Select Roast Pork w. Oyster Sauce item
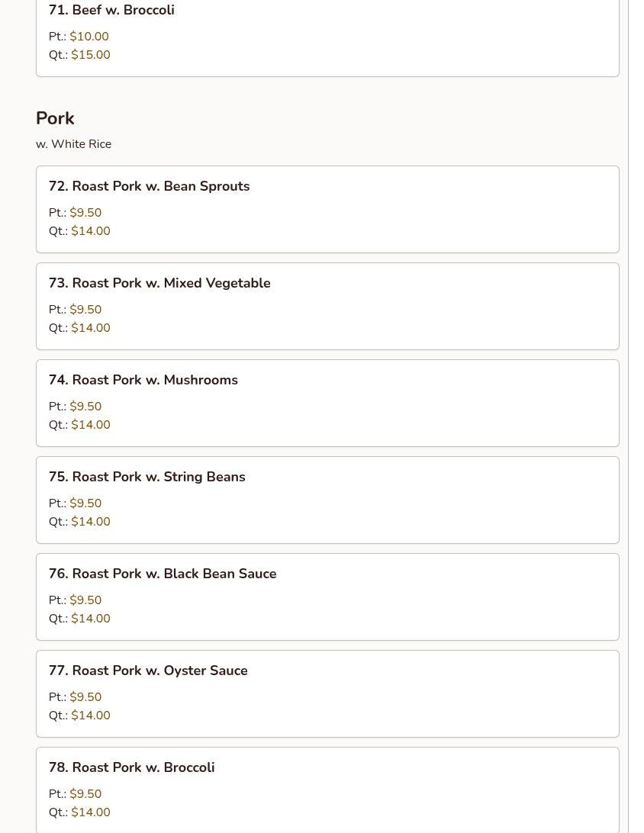Viewport: 644px width, 833px height. pyautogui.click(x=148, y=671)
